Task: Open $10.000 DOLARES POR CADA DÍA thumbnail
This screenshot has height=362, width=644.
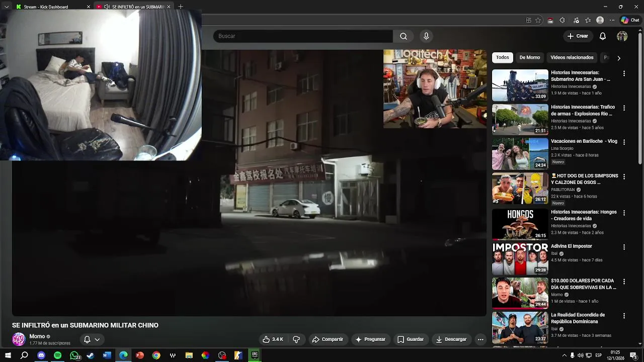Action: 520,293
